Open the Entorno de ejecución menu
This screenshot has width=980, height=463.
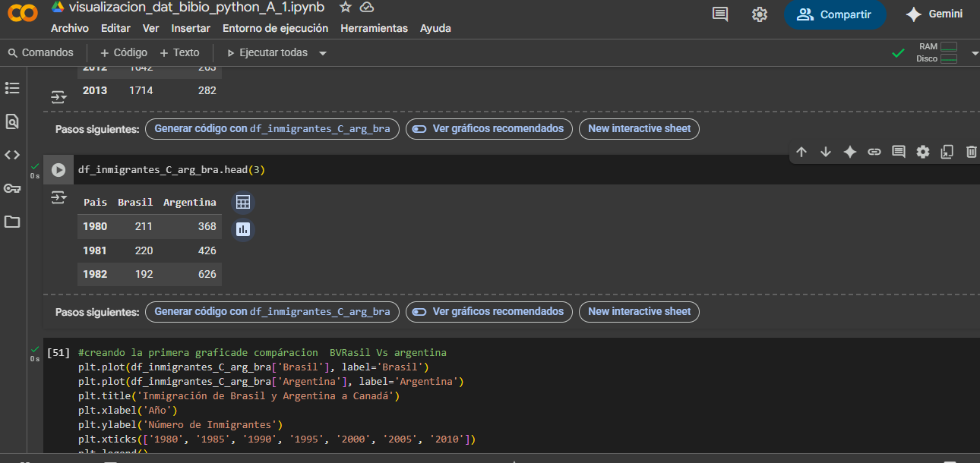pyautogui.click(x=275, y=28)
